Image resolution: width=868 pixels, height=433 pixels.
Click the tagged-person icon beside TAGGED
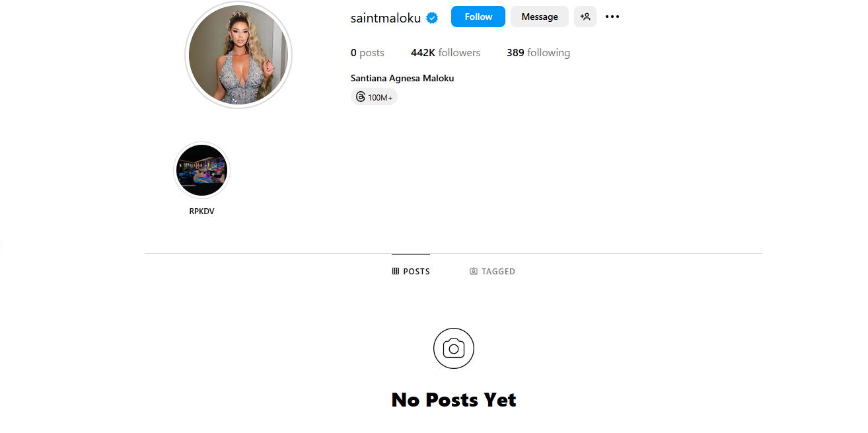point(474,271)
